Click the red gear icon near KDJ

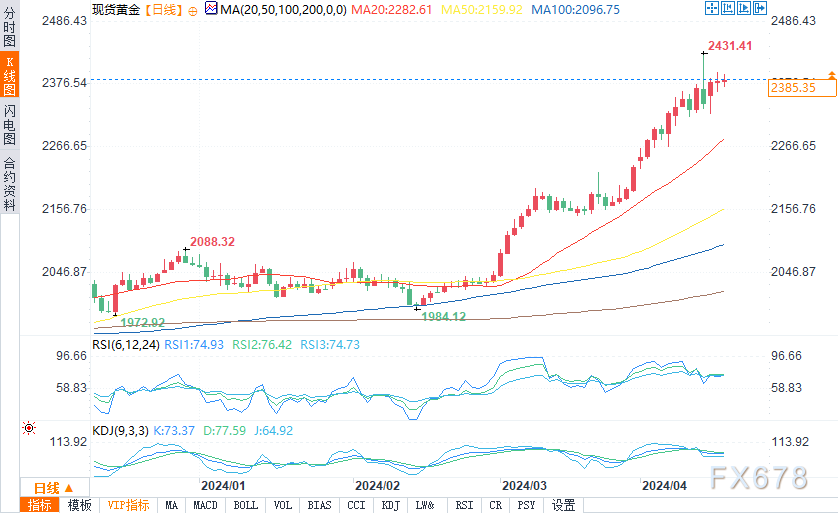point(30,429)
